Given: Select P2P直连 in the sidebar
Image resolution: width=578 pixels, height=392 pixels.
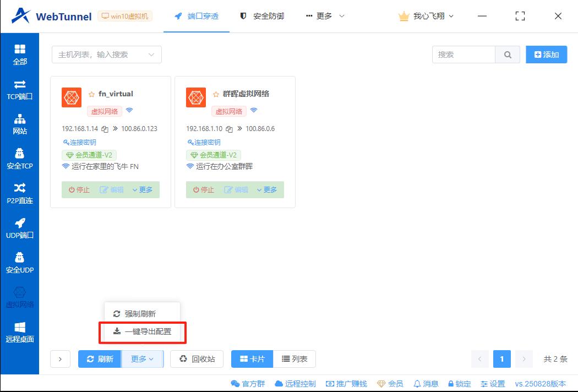Looking at the screenshot, I should (x=20, y=193).
